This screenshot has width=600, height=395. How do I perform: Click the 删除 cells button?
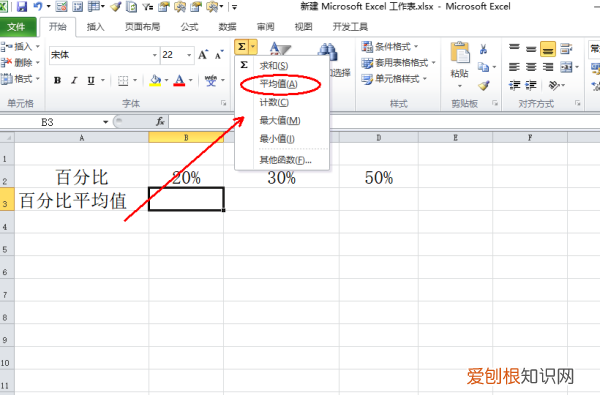[x=20, y=62]
